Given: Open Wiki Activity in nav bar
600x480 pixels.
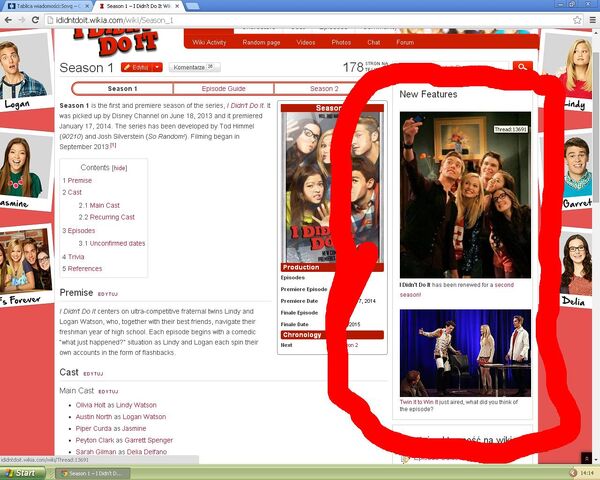Looking at the screenshot, I should (209, 42).
